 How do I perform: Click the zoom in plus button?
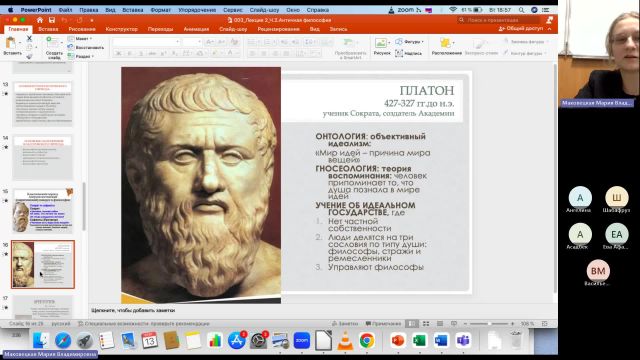(x=513, y=324)
